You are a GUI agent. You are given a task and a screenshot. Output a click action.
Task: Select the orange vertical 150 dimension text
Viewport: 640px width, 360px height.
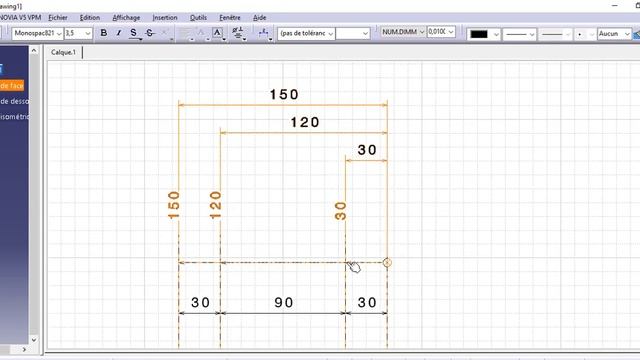click(x=173, y=205)
